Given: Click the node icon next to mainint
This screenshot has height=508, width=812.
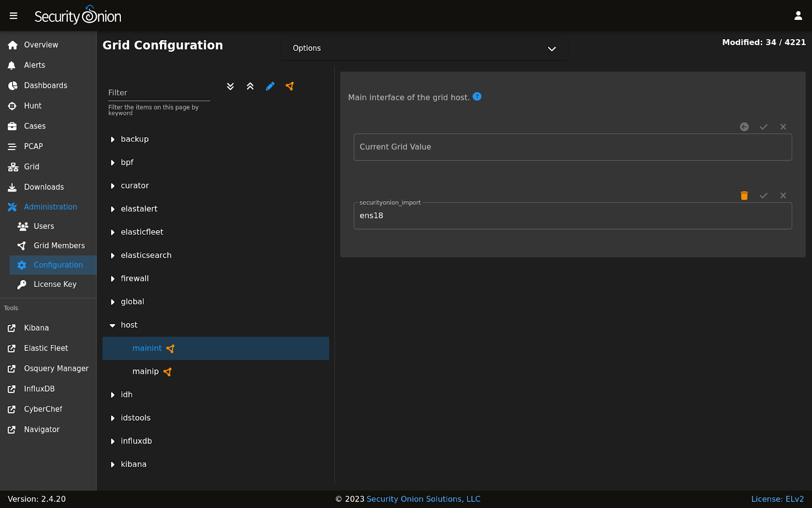Looking at the screenshot, I should 171,348.
